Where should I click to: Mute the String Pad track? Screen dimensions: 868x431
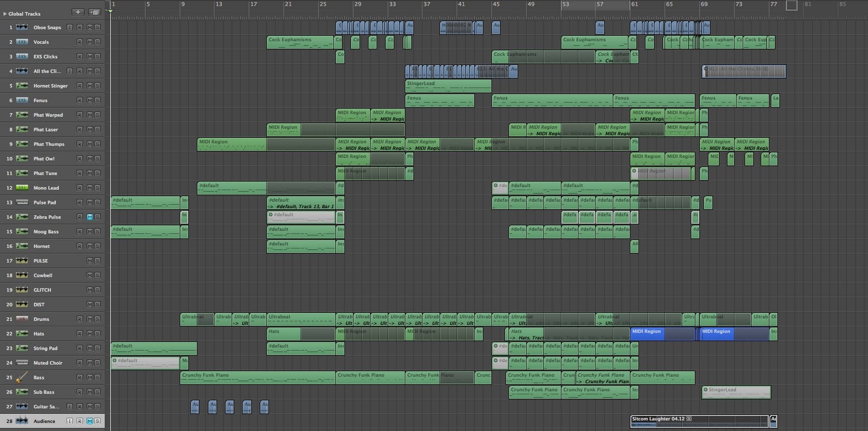tap(90, 349)
